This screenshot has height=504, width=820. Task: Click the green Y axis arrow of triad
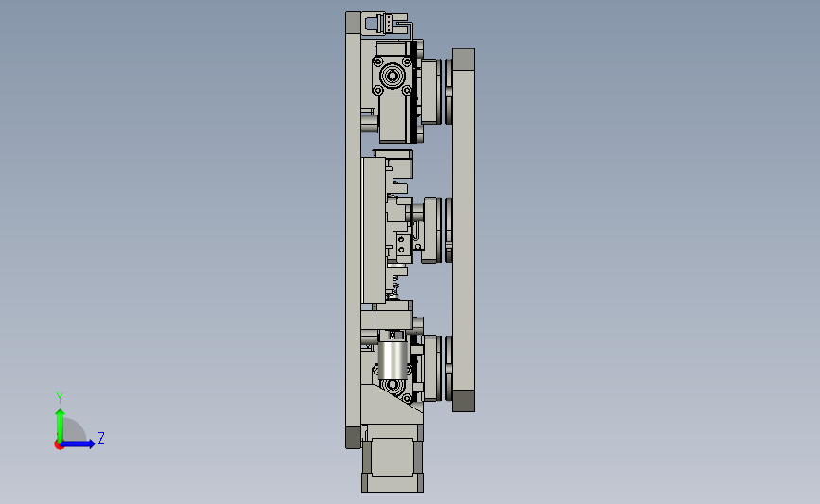pos(60,425)
